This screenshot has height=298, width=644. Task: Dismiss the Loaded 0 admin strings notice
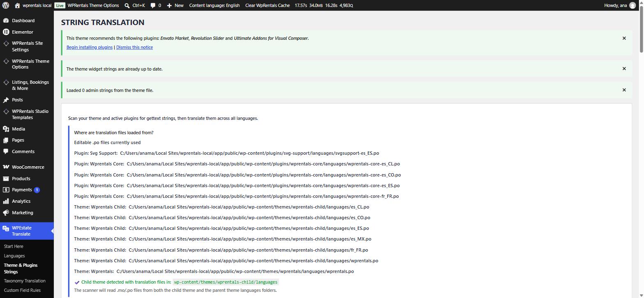(624, 90)
